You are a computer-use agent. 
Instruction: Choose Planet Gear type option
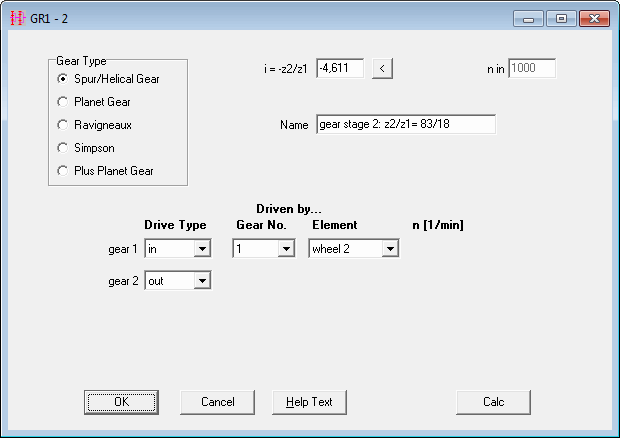point(63,101)
